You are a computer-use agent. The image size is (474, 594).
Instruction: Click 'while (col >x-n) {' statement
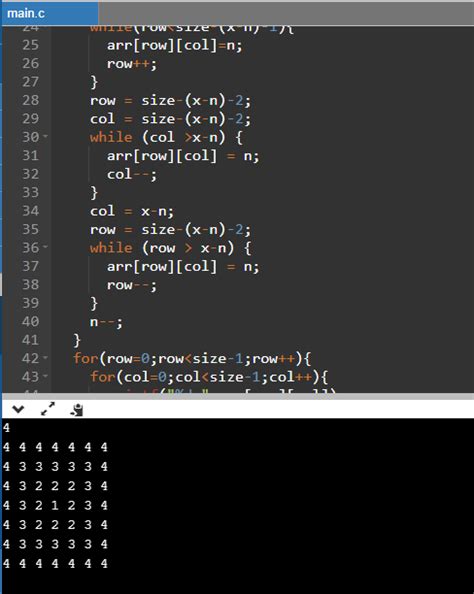(166, 137)
